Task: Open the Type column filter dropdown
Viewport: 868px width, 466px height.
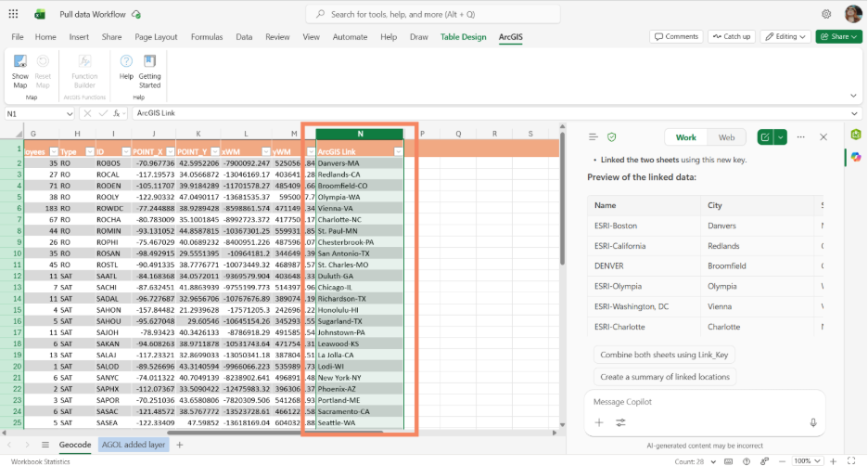Action: click(90, 152)
